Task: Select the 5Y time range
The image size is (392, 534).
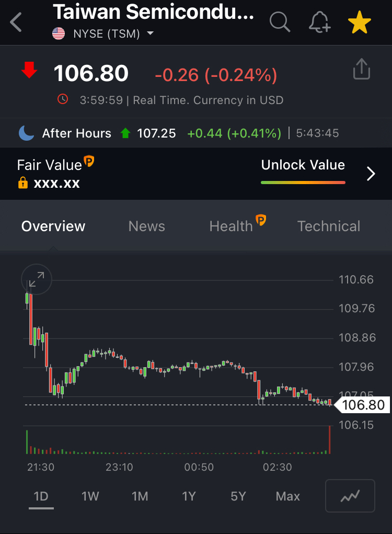Action: [x=238, y=496]
